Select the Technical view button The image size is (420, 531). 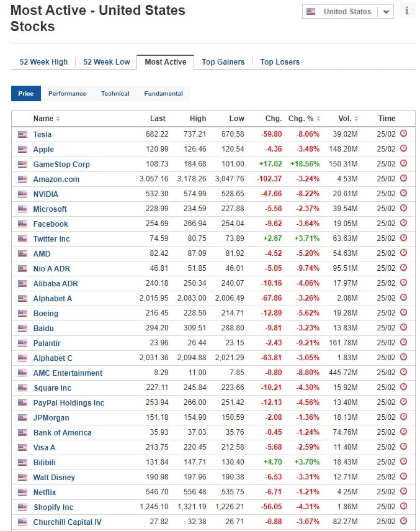click(x=115, y=93)
